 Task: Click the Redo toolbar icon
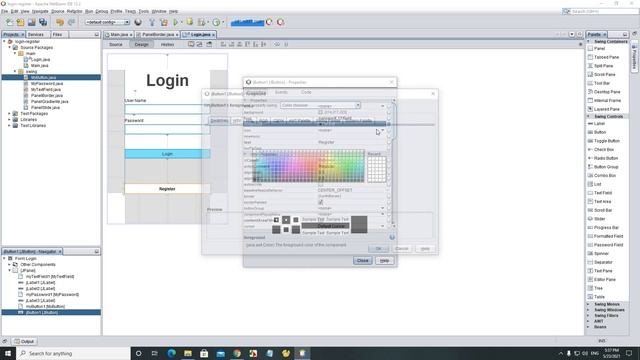[x=71, y=22]
